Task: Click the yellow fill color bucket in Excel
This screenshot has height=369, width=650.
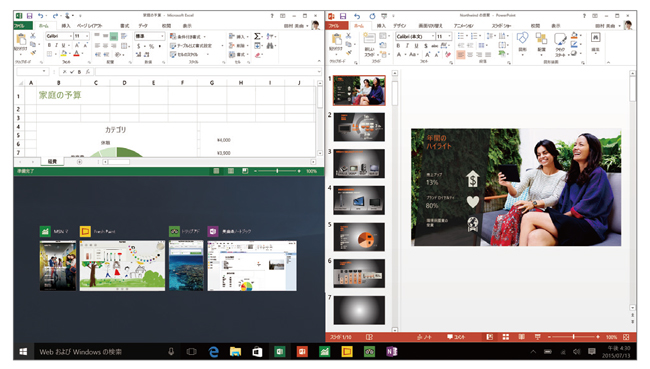Action: [x=63, y=54]
